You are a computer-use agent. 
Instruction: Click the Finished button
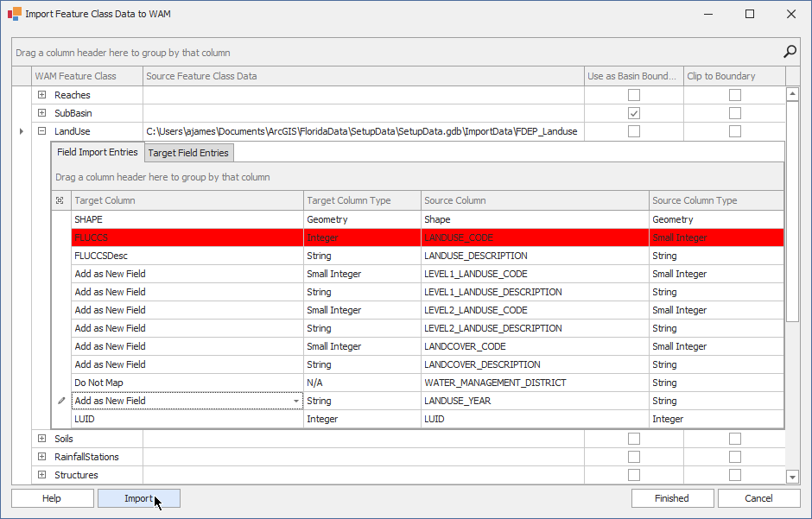point(672,498)
